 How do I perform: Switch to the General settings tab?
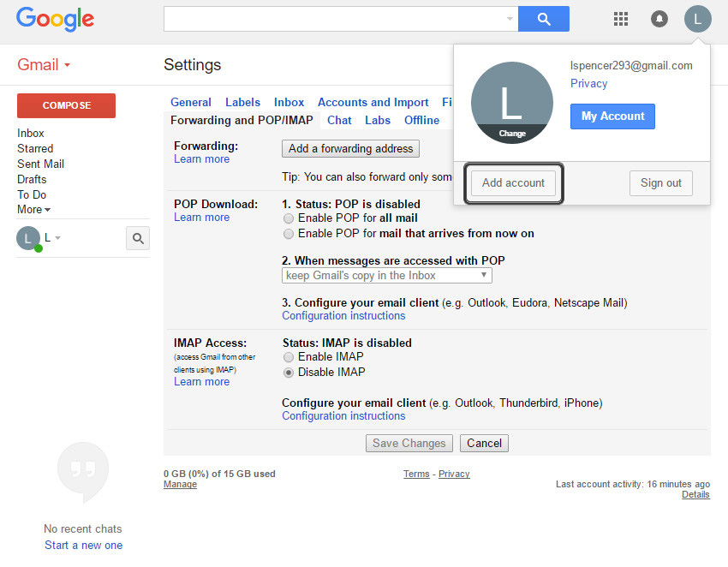pos(190,102)
